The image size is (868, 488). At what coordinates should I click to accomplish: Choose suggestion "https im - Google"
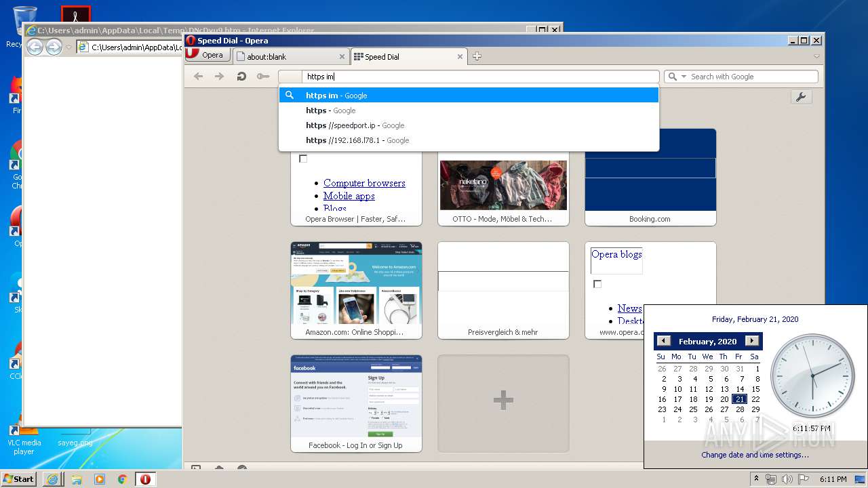click(x=469, y=96)
